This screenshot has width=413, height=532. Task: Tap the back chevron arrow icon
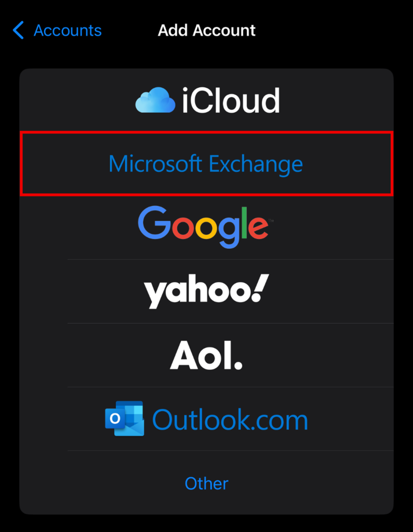point(18,30)
